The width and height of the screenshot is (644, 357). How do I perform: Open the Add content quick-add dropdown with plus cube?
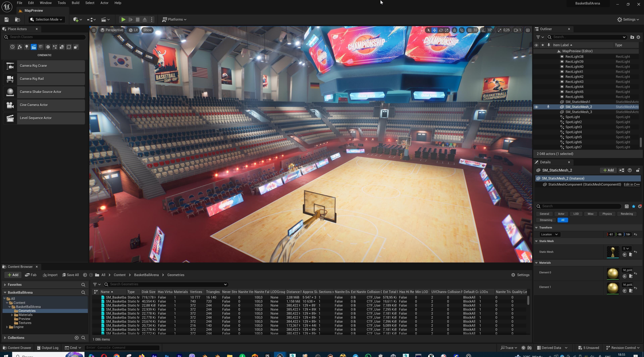pyautogui.click(x=77, y=19)
